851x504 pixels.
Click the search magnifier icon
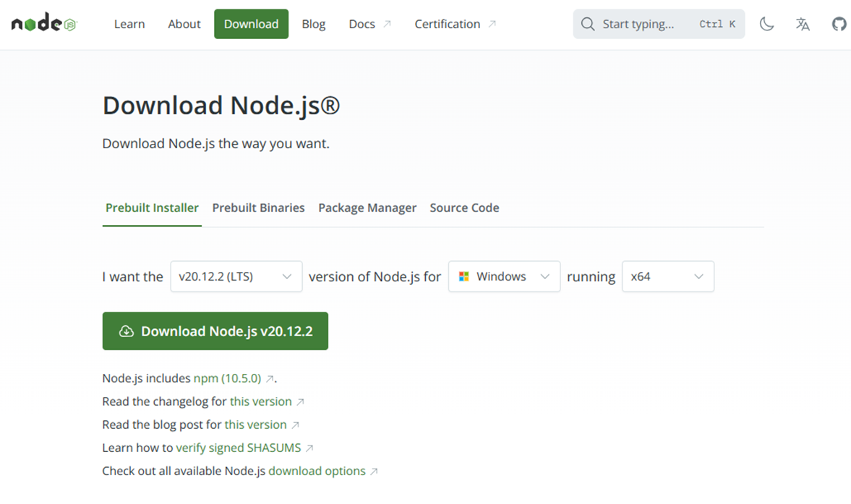(x=588, y=24)
